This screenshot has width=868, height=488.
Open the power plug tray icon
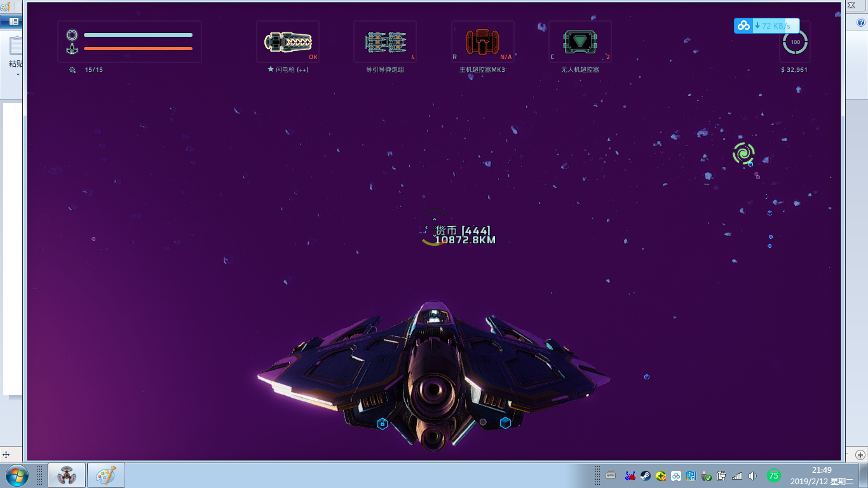(x=722, y=475)
